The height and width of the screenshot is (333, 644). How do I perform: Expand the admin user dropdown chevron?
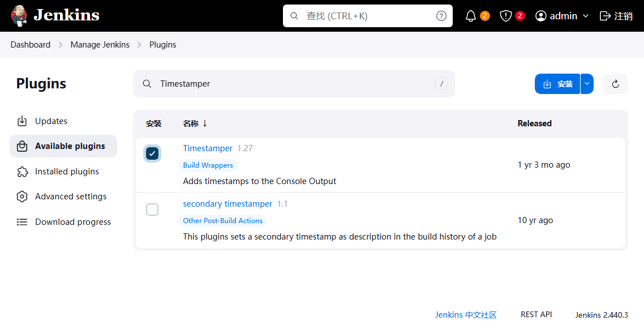click(x=586, y=16)
